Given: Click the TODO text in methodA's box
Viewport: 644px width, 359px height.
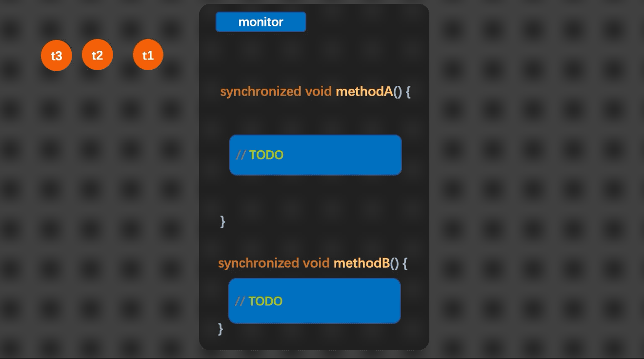Looking at the screenshot, I should coord(266,155).
